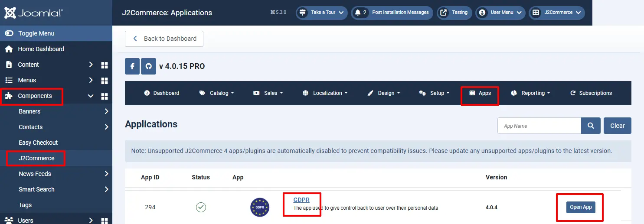Expand the Smart Search submenu arrow
This screenshot has width=644, height=224.
point(106,189)
